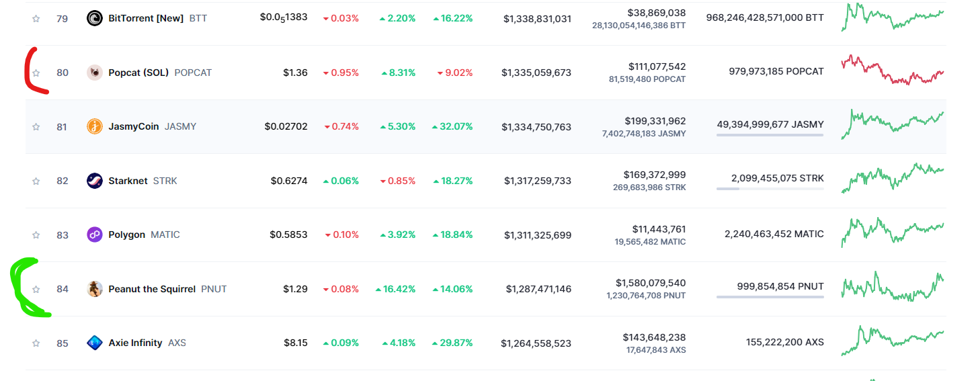The image size is (980, 381).
Task: Click the Peanut the Squirrel logo
Action: 95,289
